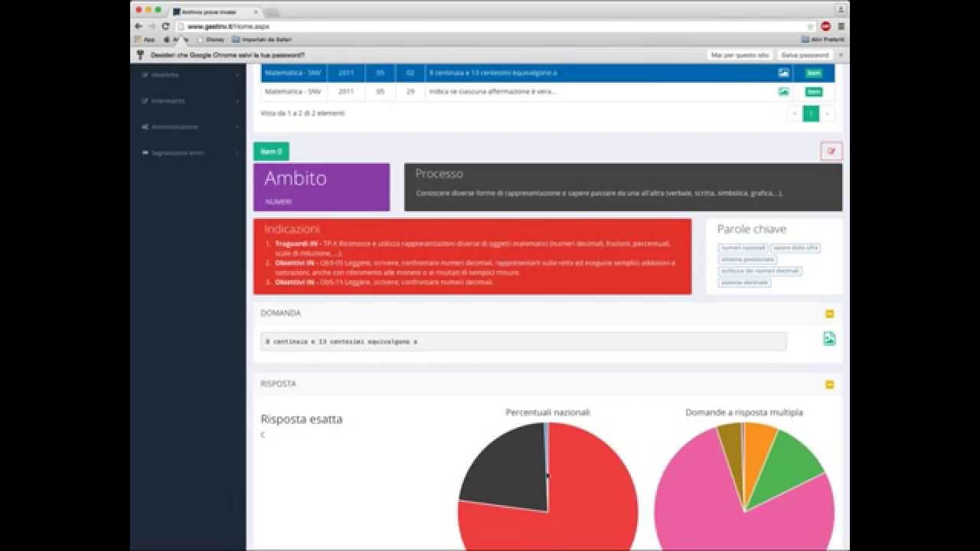This screenshot has width=980, height=551.
Task: Collapse the DOMANDA section with the yellow icon
Action: [x=829, y=314]
